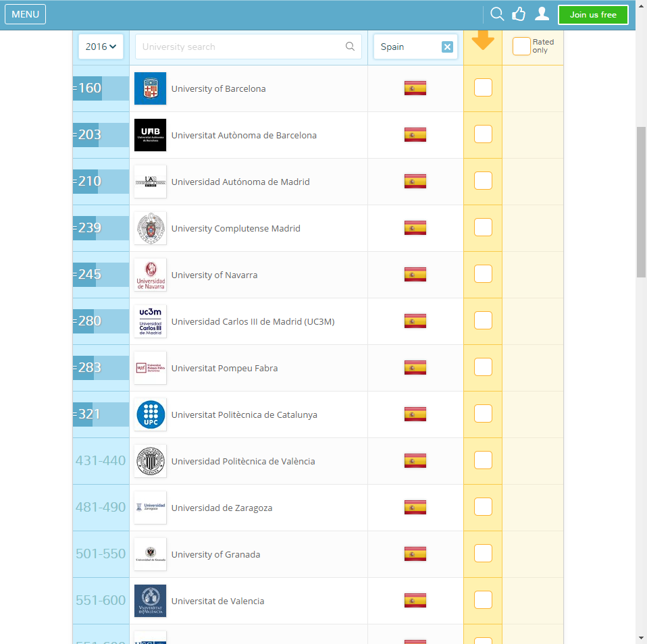Open the Universidad Carlos III de Madrid link
The image size is (647, 644).
click(253, 322)
